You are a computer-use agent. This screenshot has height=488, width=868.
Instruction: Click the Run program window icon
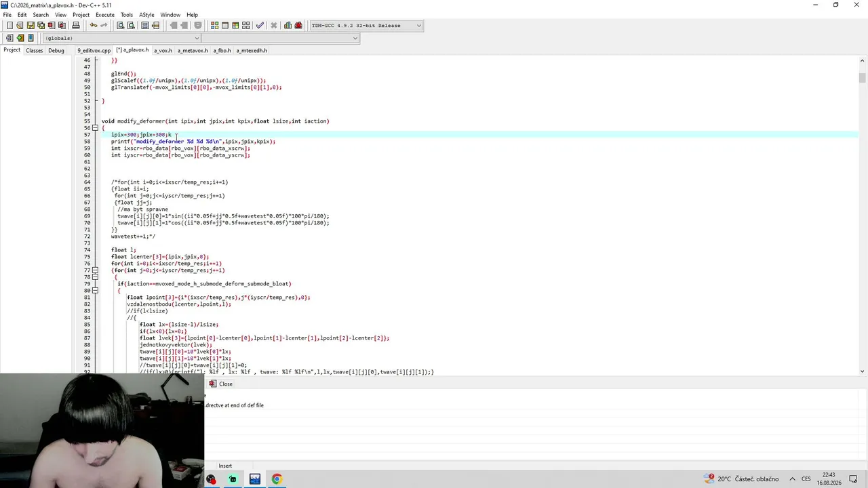coord(225,26)
